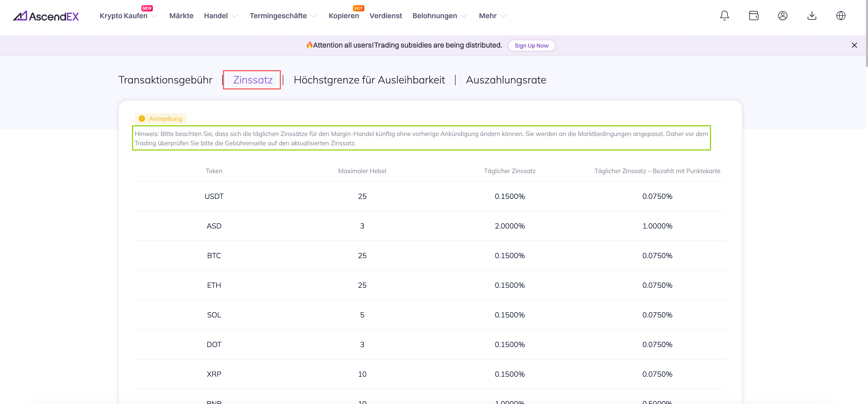868x404 pixels.
Task: Open the language globe icon
Action: (841, 16)
